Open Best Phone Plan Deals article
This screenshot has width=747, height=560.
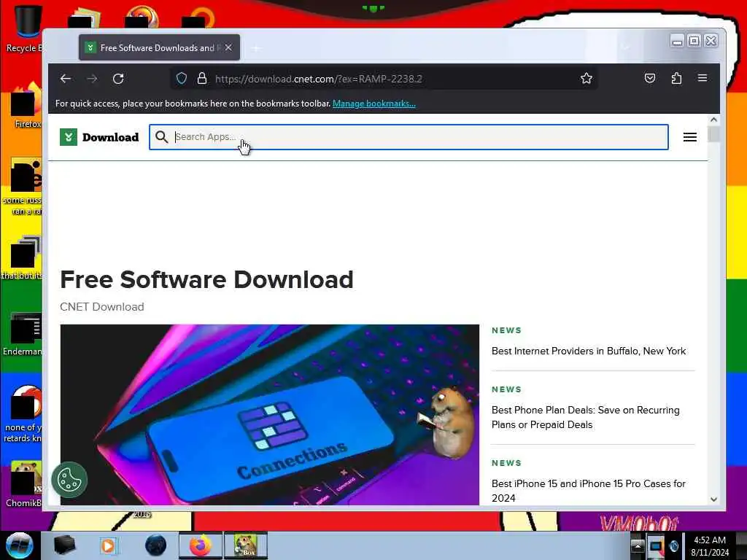click(586, 417)
